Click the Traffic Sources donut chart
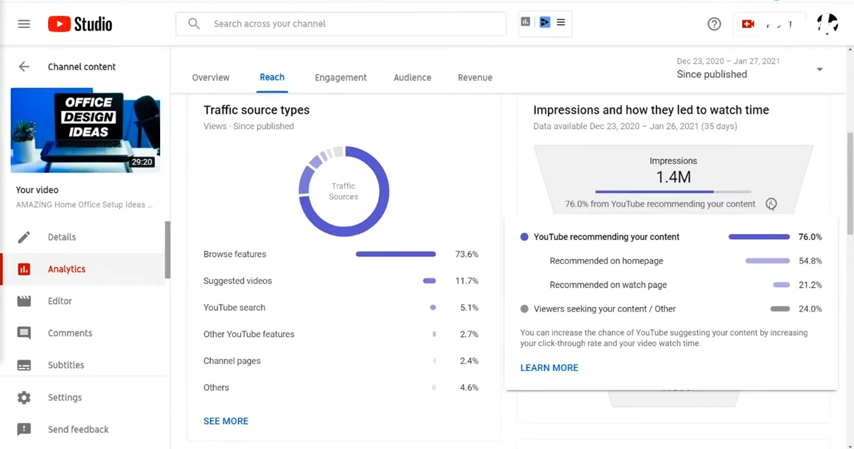Image resolution: width=854 pixels, height=449 pixels. tap(344, 191)
